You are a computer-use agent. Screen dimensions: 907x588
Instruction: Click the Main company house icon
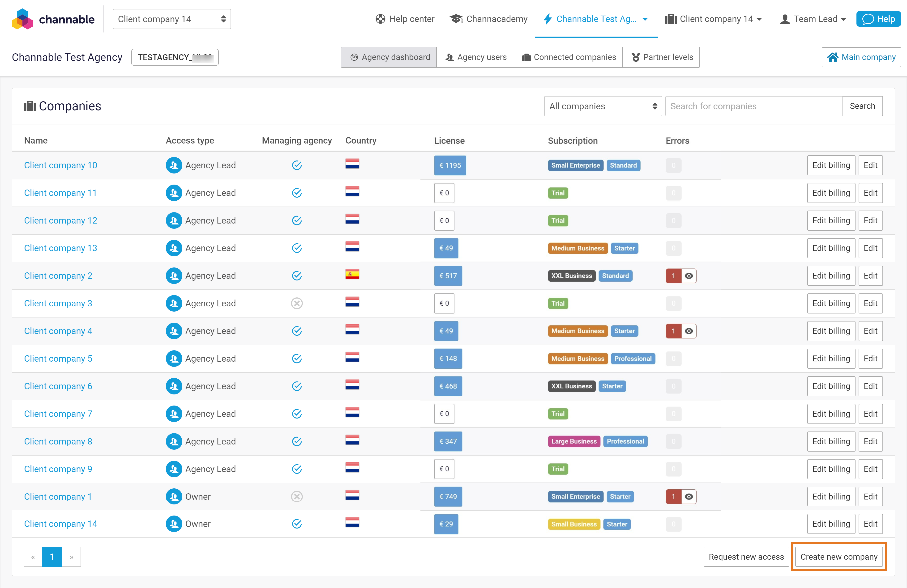click(832, 57)
